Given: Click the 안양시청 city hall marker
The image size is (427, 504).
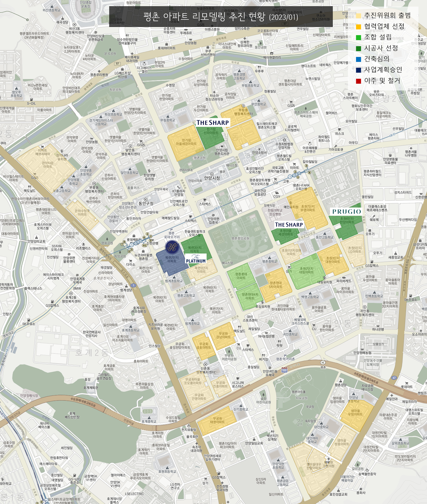Looking at the screenshot, I should pyautogui.click(x=212, y=174).
